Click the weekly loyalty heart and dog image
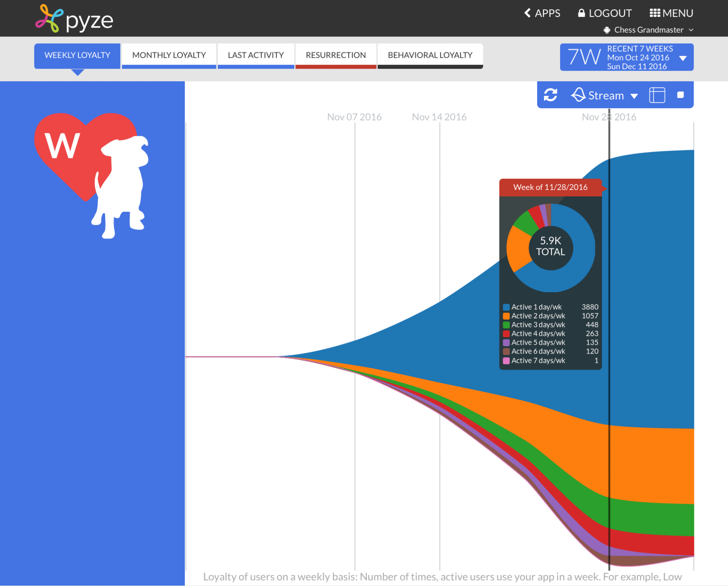 click(x=92, y=175)
